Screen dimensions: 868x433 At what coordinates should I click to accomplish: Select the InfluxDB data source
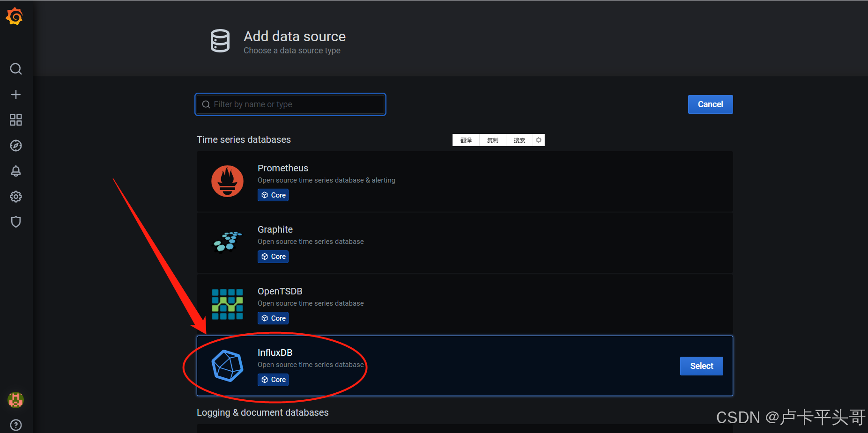coord(702,366)
